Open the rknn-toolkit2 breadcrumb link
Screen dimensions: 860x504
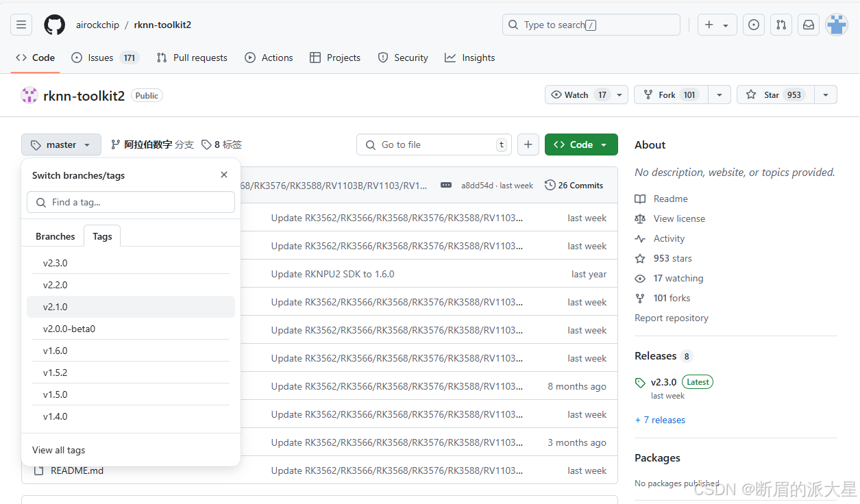(x=162, y=25)
